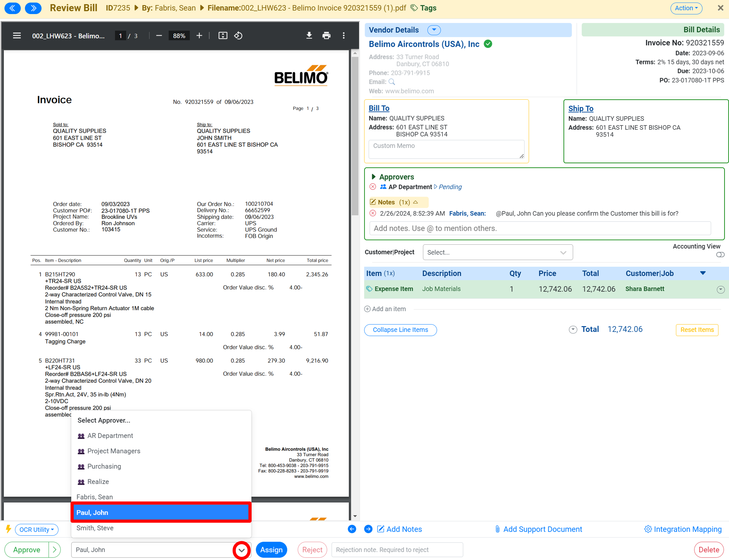The width and height of the screenshot is (729, 560).
Task: Go to the next bill arrow
Action: [33, 8]
